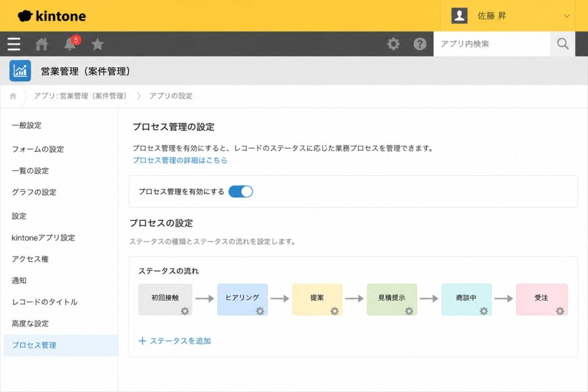Open settings gear on 商談中 status
Screen dimensions: 588x392
click(x=483, y=311)
